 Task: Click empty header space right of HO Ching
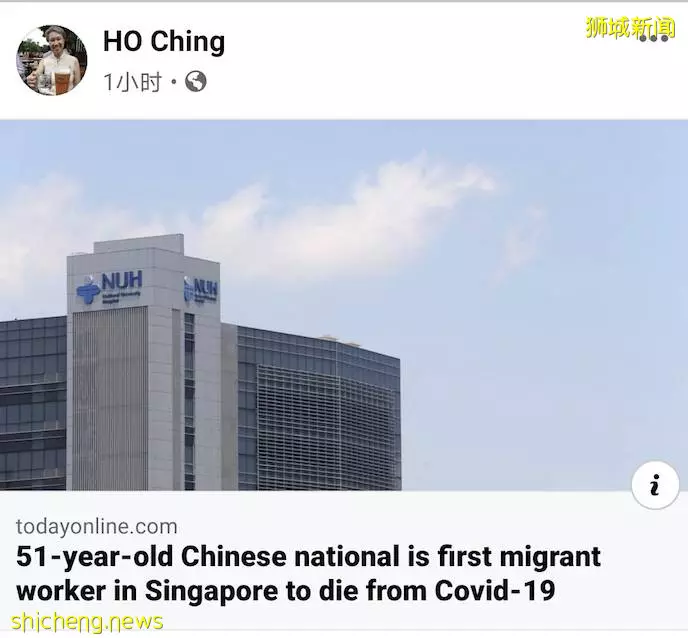(404, 57)
